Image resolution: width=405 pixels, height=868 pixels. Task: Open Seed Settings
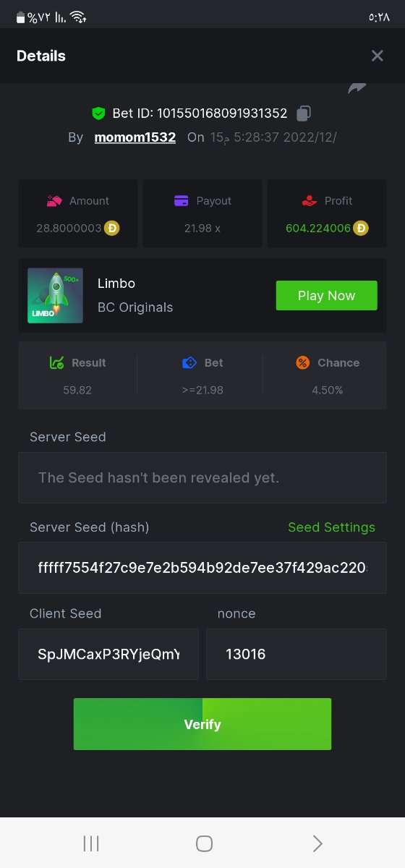pyautogui.click(x=331, y=527)
